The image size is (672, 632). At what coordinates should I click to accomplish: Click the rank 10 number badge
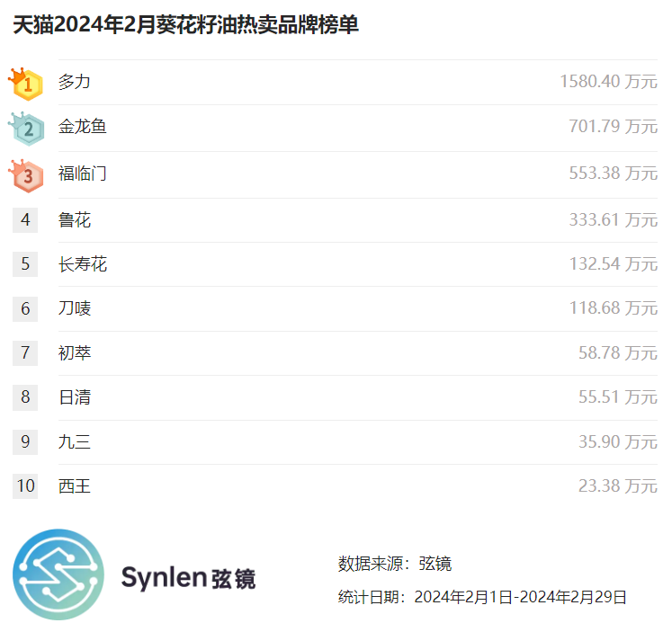tap(25, 486)
